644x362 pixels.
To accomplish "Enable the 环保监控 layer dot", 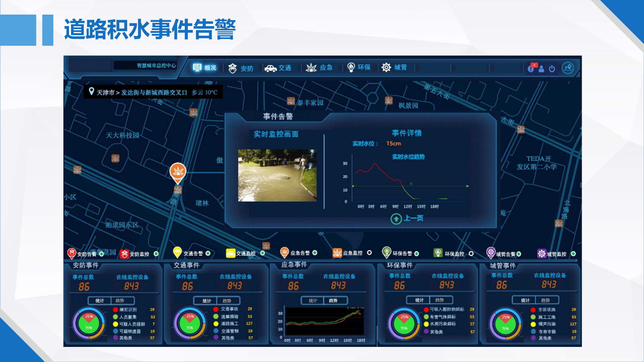I will (471, 254).
